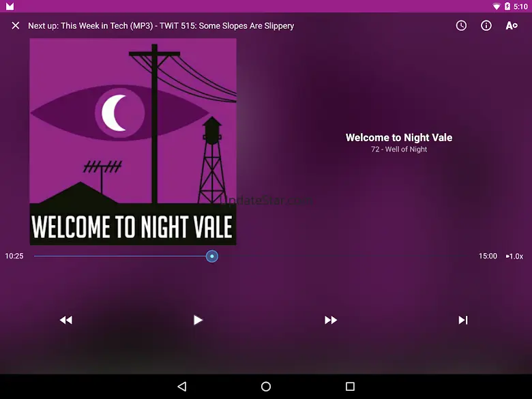Image resolution: width=532 pixels, height=399 pixels.
Task: Tap the 'Next up: This Week in Tech' text
Action: [x=161, y=26]
